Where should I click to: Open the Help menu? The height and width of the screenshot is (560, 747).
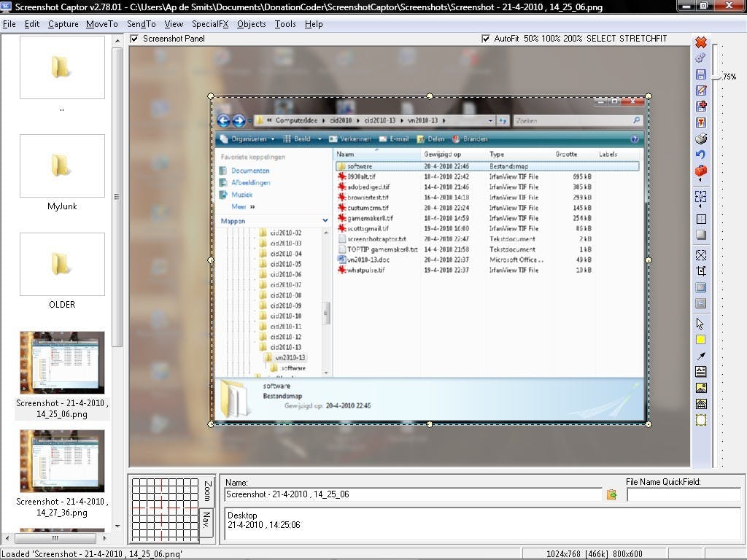click(314, 24)
